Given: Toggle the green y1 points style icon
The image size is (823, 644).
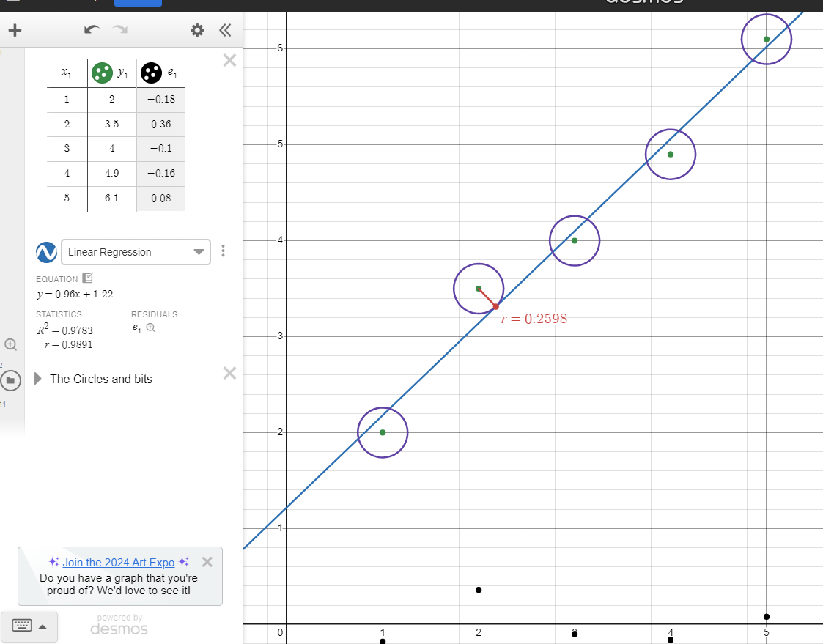Looking at the screenshot, I should (102, 73).
